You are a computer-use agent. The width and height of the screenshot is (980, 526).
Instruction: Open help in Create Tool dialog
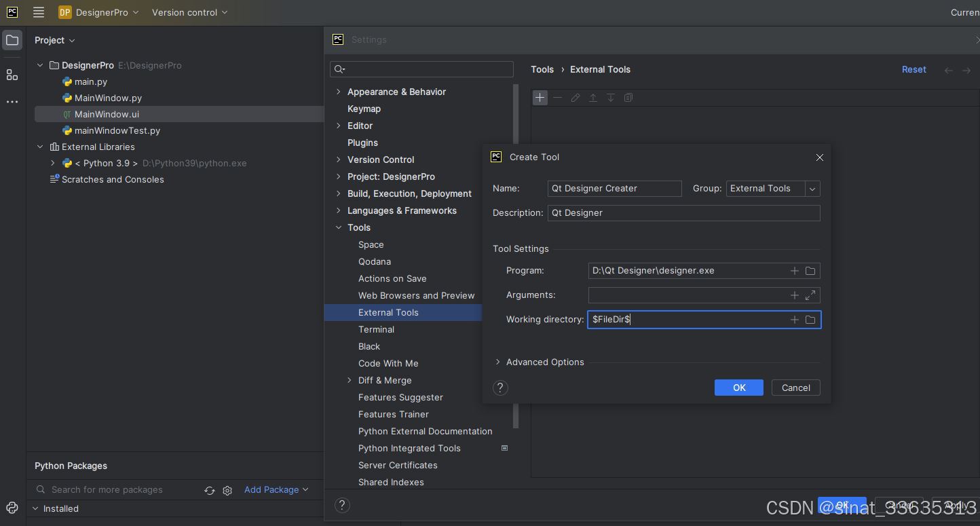pos(500,388)
